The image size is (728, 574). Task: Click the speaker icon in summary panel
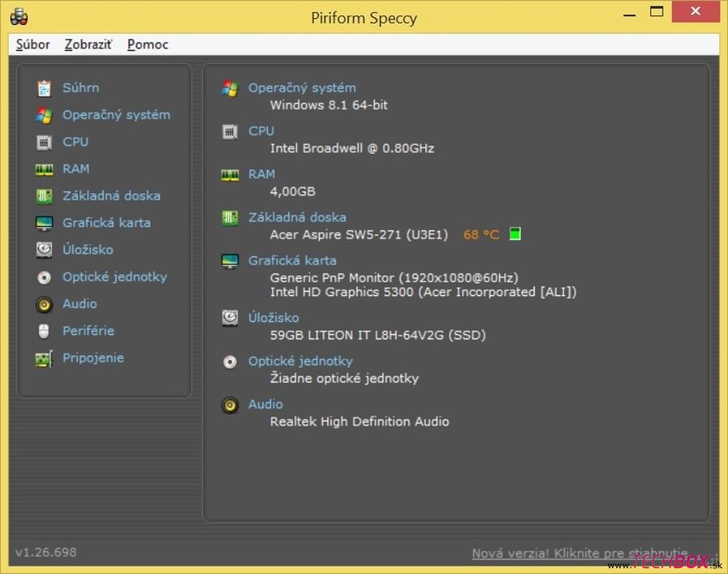pyautogui.click(x=230, y=405)
